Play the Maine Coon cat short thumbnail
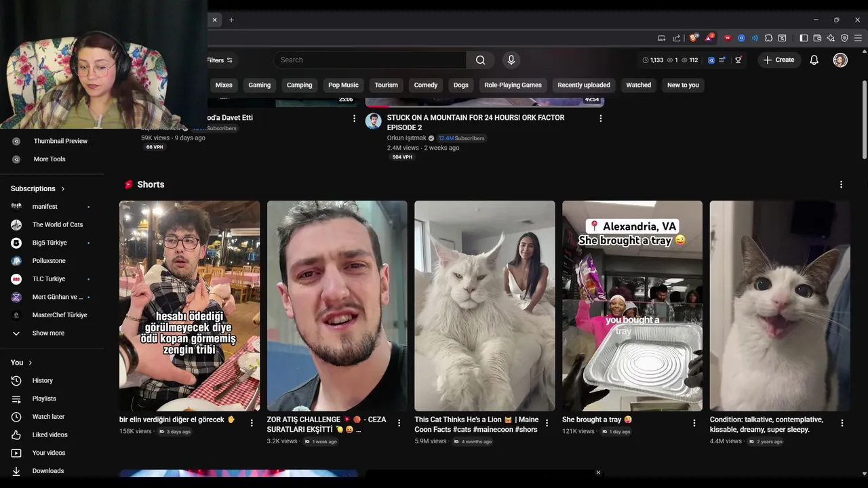Image resolution: width=868 pixels, height=488 pixels. 484,306
